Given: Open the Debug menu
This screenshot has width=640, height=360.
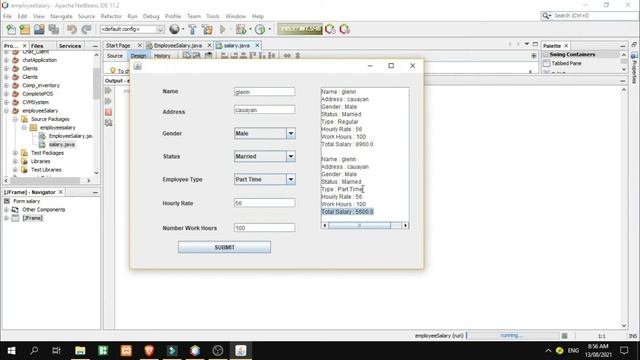Looking at the screenshot, I should 151,16.
